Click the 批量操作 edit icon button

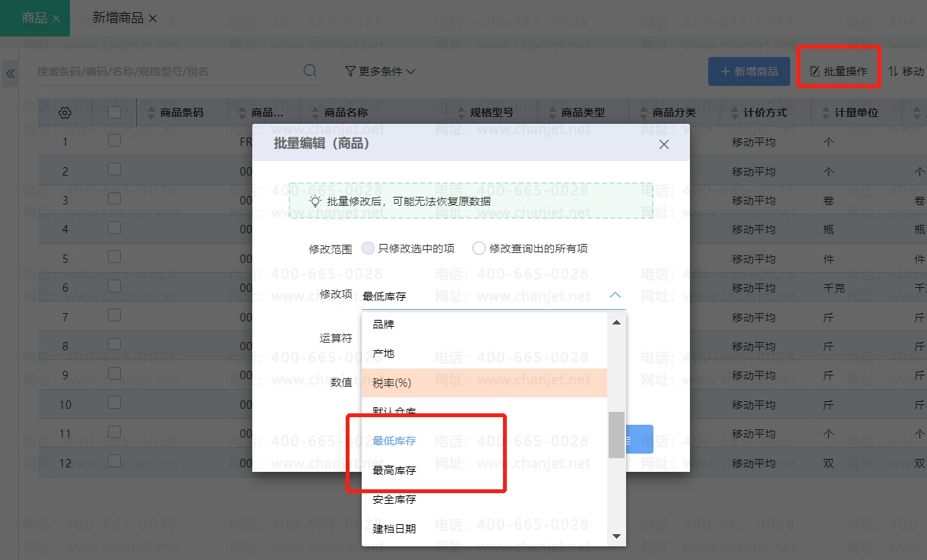point(839,71)
